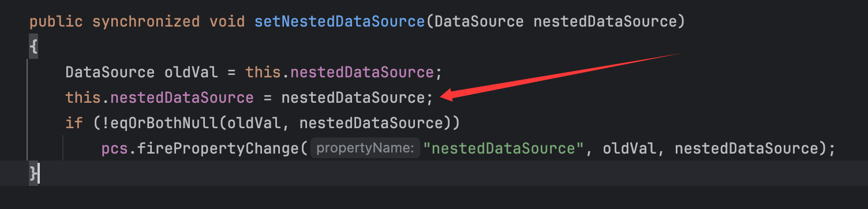The image size is (868, 209).
Task: Click the nestedDataSource parameter in method signature
Action: click(x=605, y=22)
